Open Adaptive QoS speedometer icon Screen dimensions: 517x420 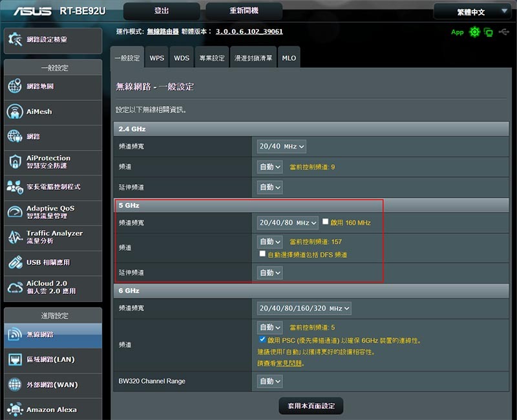click(x=15, y=212)
